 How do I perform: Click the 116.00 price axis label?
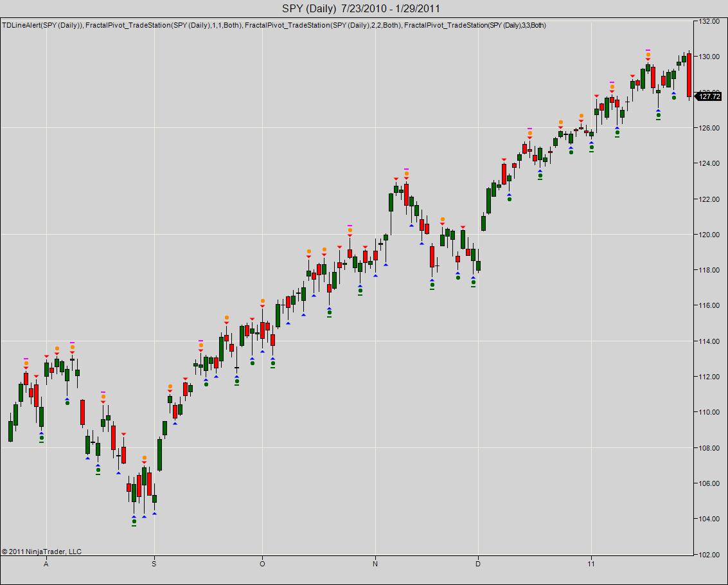(709, 305)
